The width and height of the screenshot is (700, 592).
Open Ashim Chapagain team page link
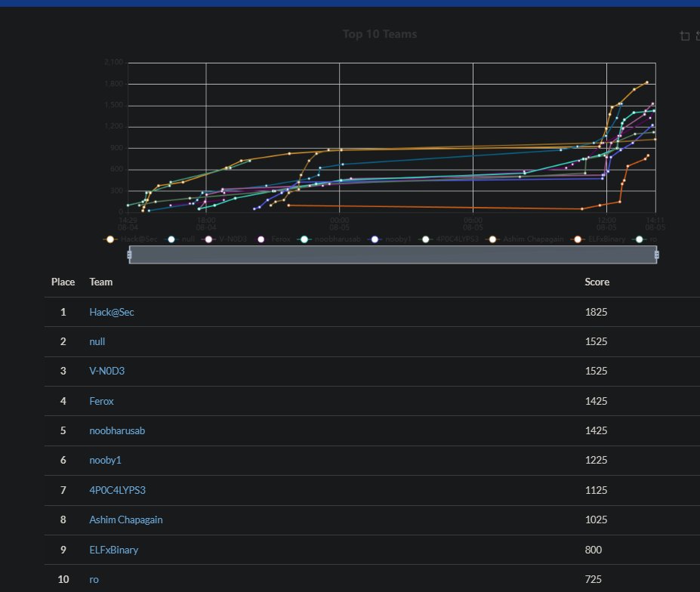[x=126, y=520]
